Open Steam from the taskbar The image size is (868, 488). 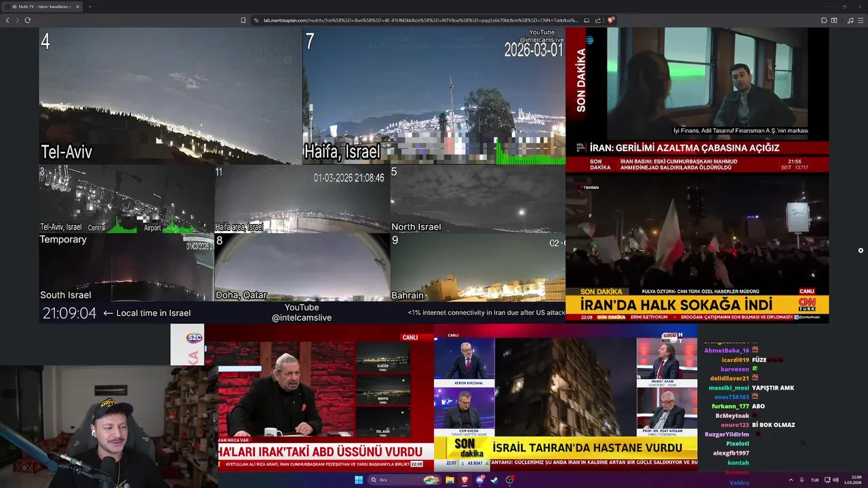click(494, 480)
